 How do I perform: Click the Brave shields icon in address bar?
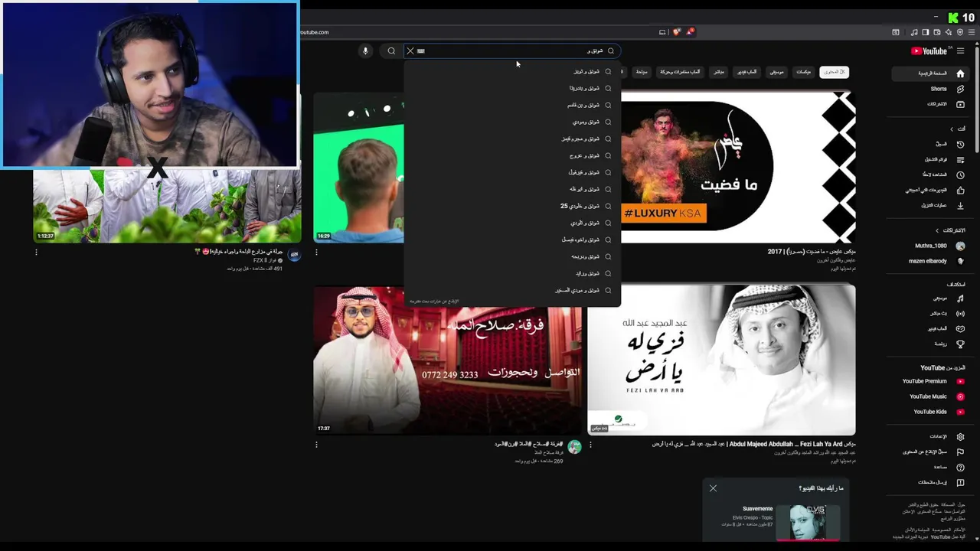676,32
